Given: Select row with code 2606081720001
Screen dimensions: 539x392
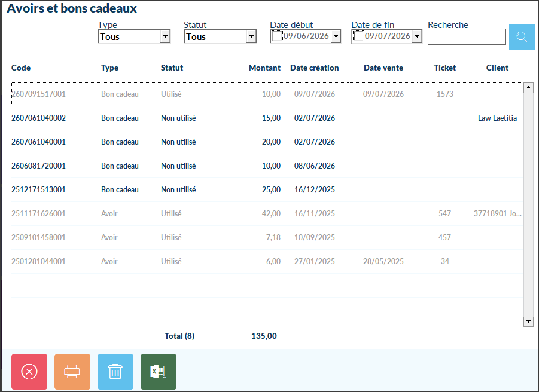Looking at the screenshot, I should click(x=267, y=166).
